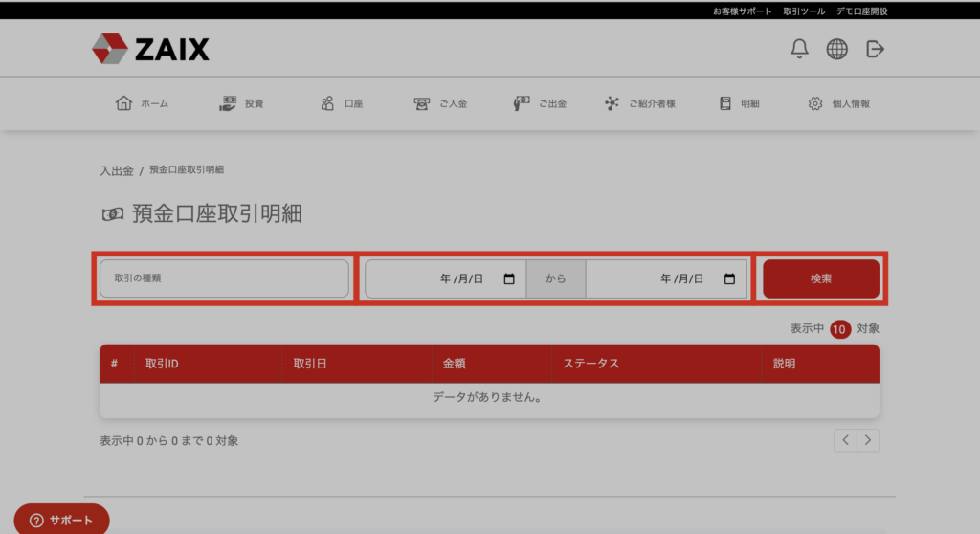The image size is (980, 534).
Task: Open the 個人情報 personal info menu
Action: click(838, 103)
